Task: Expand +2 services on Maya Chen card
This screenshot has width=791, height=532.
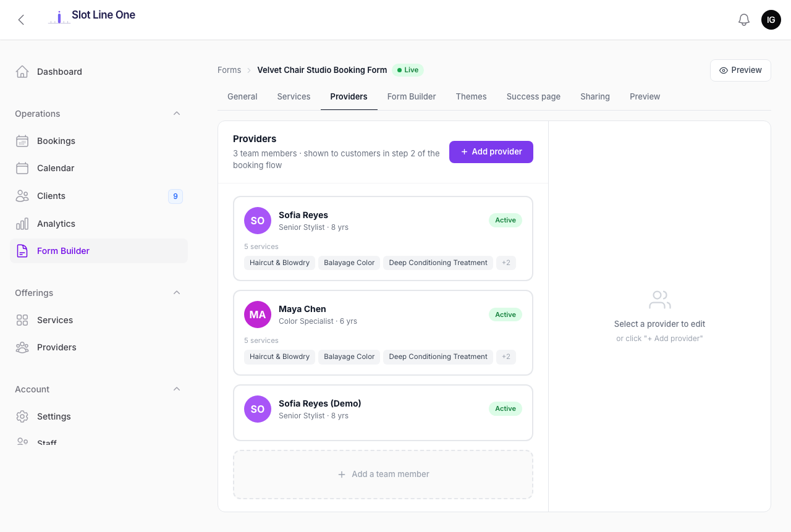Action: click(506, 357)
